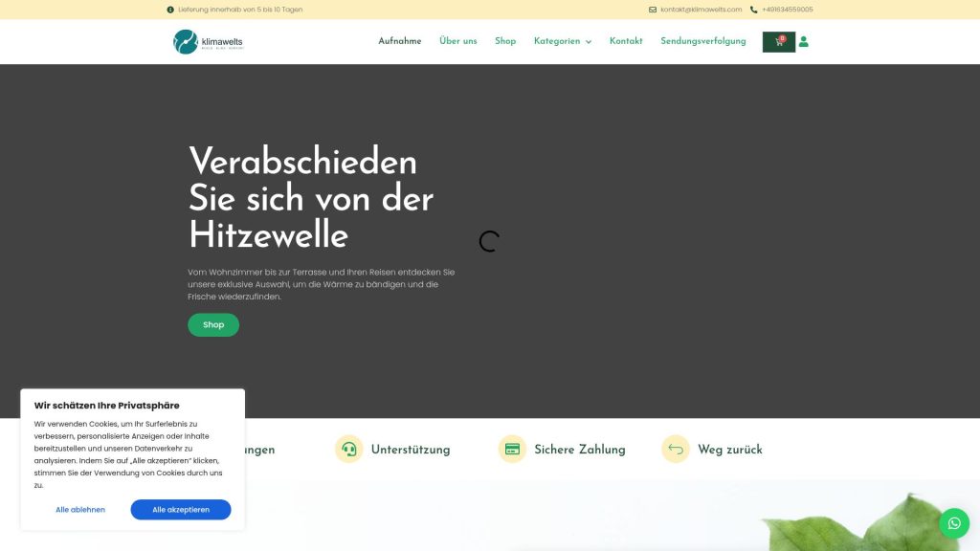The height and width of the screenshot is (551, 980).
Task: Click the delivery info icon
Action: (170, 10)
